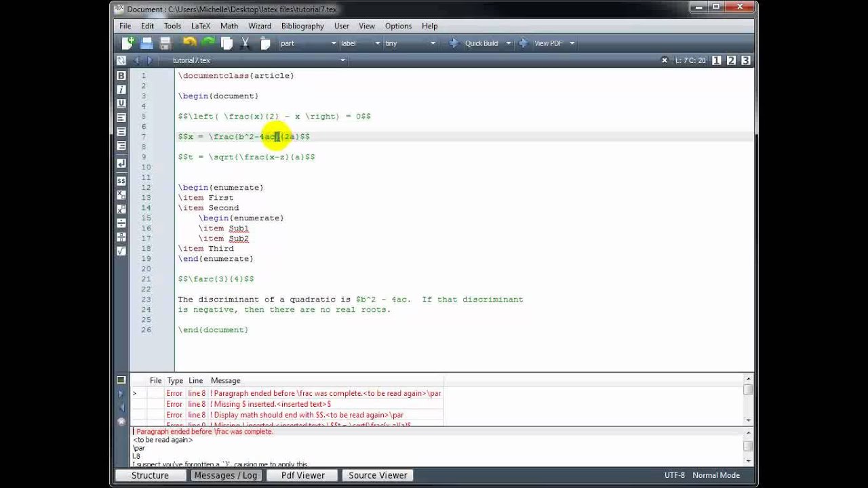Image resolution: width=868 pixels, height=488 pixels.
Task: Redo the last undone edit
Action: [x=208, y=43]
